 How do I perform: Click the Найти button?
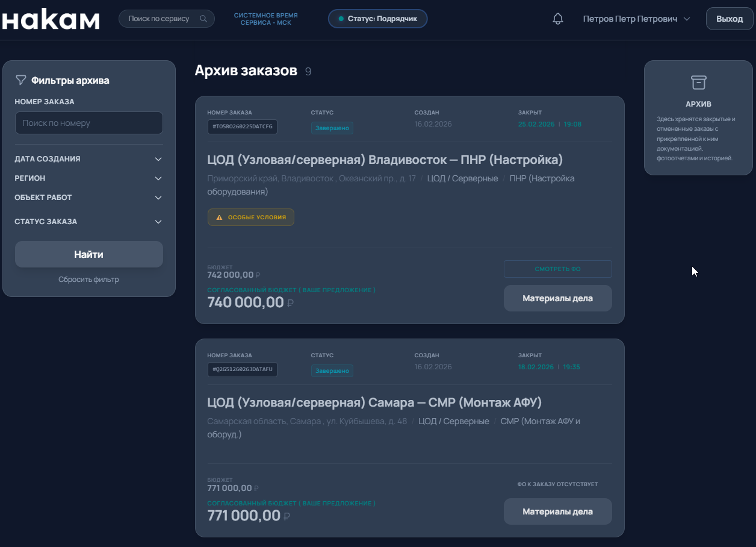pos(89,254)
